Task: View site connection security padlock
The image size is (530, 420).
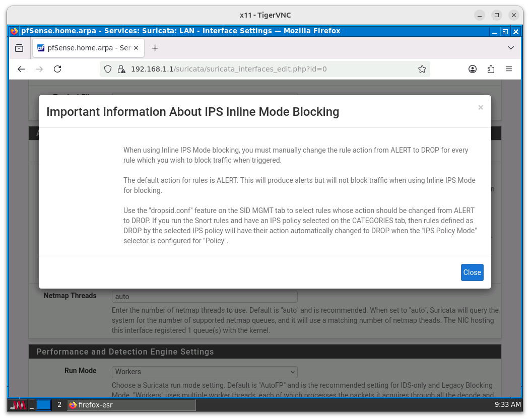Action: coord(121,69)
